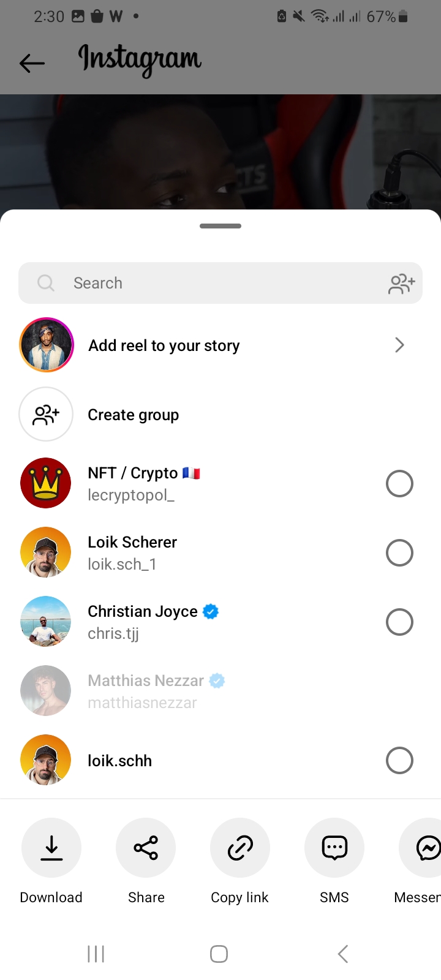
Task: Open the chevron next to Add reel to your story
Action: coord(399,345)
